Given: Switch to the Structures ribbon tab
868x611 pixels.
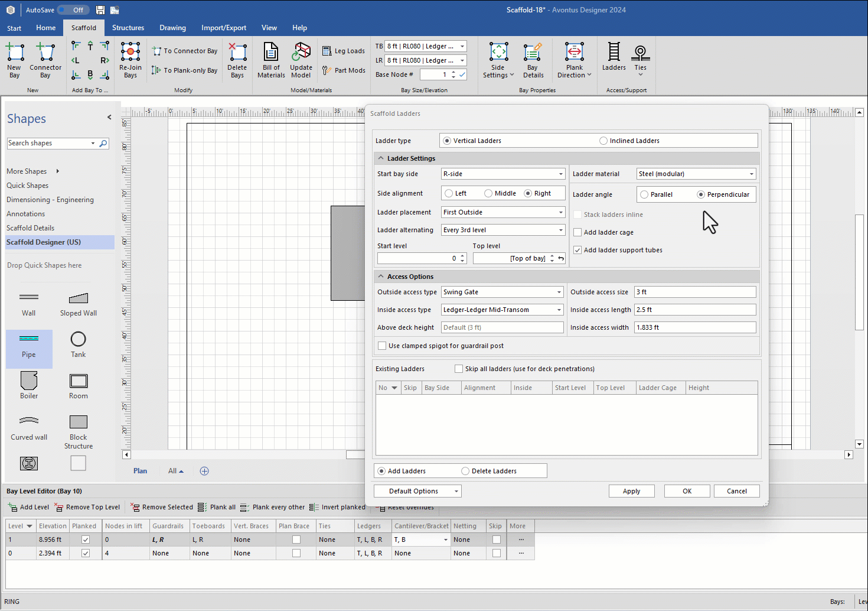Looking at the screenshot, I should 128,28.
